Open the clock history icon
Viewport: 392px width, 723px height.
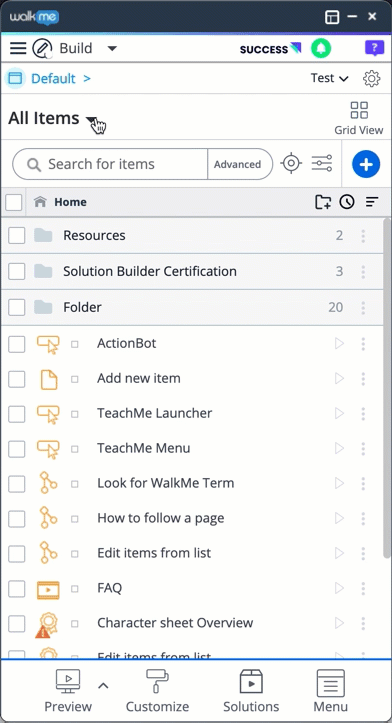(x=347, y=202)
